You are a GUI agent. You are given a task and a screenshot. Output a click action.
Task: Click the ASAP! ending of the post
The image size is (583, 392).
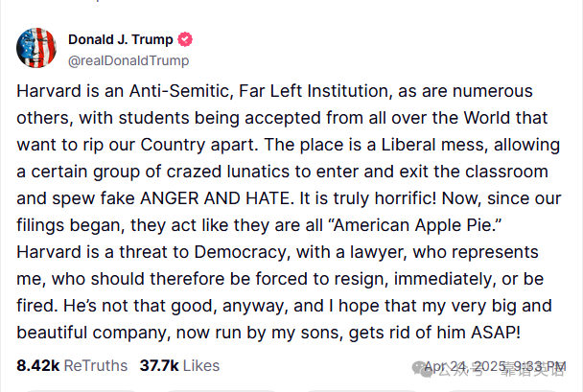click(x=496, y=333)
